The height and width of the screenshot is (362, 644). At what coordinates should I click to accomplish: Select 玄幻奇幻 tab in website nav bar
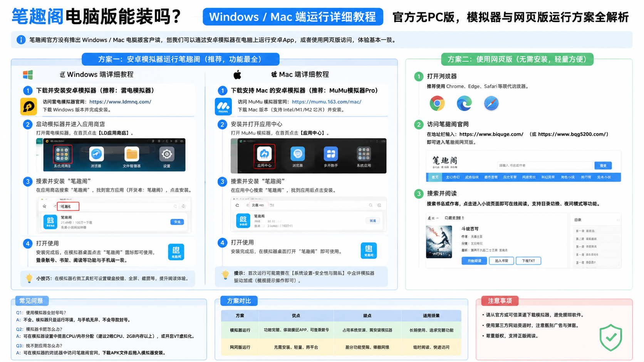point(453,177)
